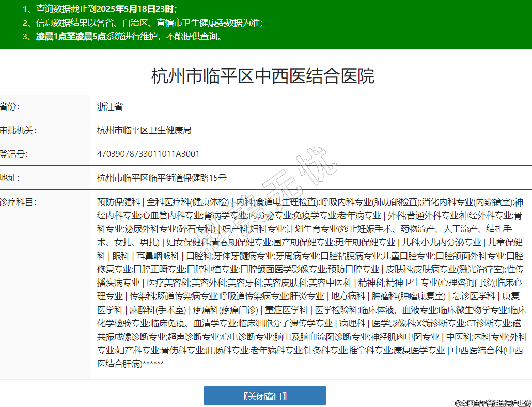
Task: Click the 凌晨1点至凌晨5点 maintenance notice text
Action: [x=71, y=36]
